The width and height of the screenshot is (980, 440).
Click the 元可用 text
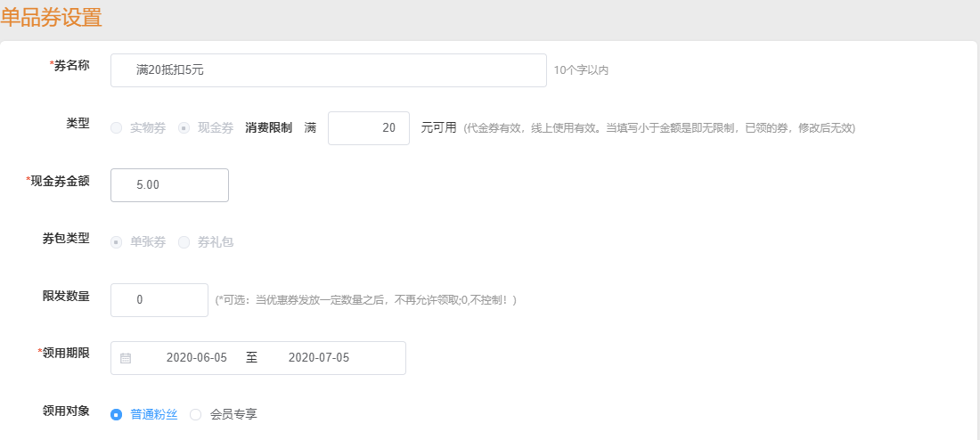(x=438, y=128)
